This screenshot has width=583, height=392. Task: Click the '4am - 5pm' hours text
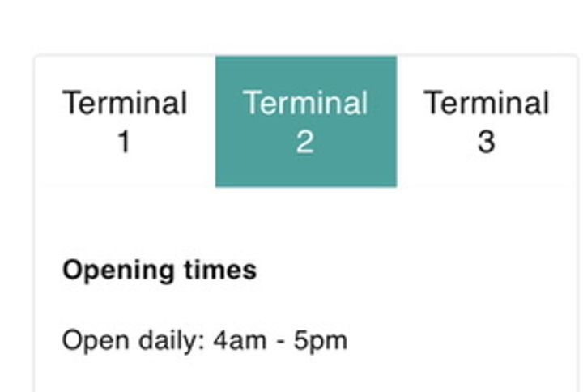coord(280,340)
